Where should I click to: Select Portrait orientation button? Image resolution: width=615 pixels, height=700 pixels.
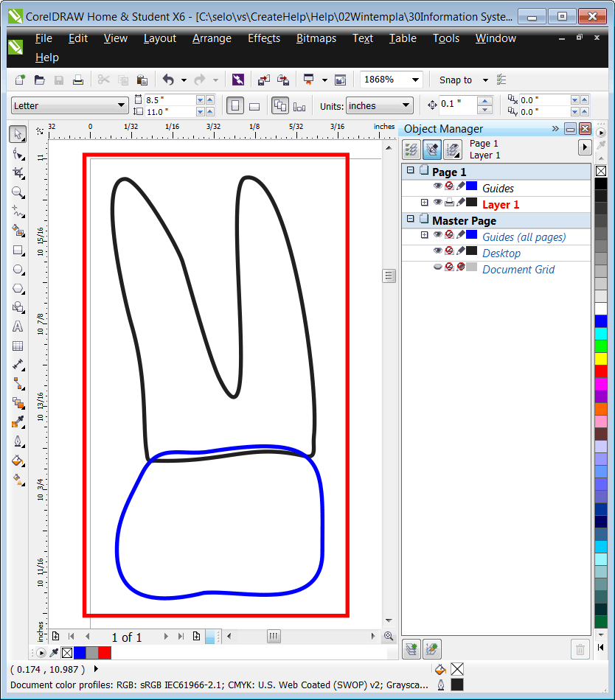(x=235, y=106)
